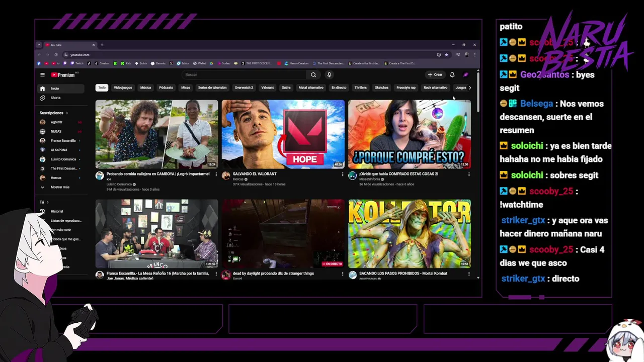Close the YouTube browser tab
This screenshot has width=644, height=362.
[x=94, y=45]
